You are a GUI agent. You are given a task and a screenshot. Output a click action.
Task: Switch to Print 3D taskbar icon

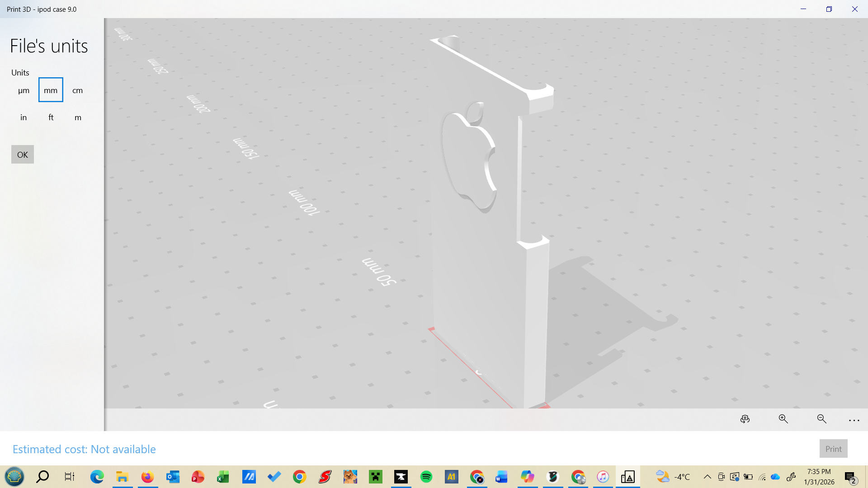(x=628, y=477)
